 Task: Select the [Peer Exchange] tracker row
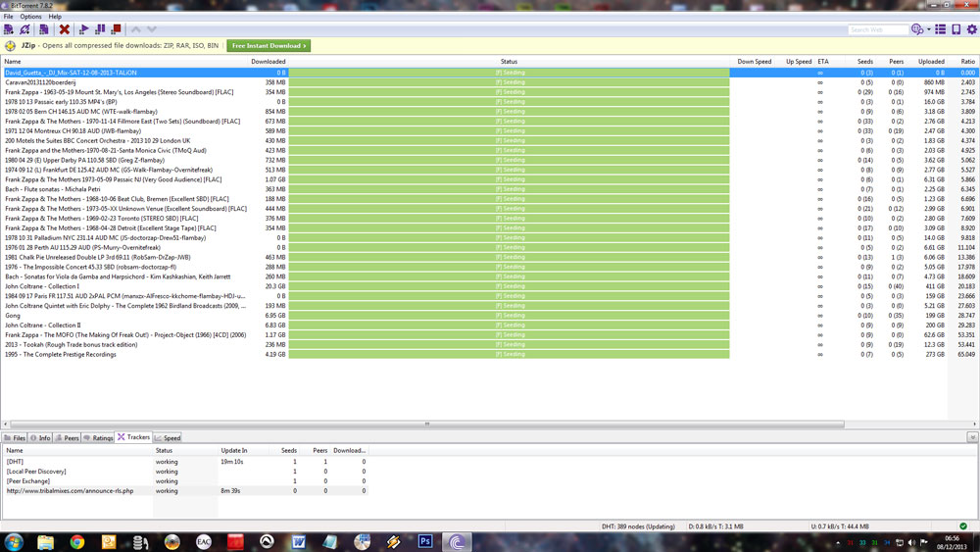(185, 481)
